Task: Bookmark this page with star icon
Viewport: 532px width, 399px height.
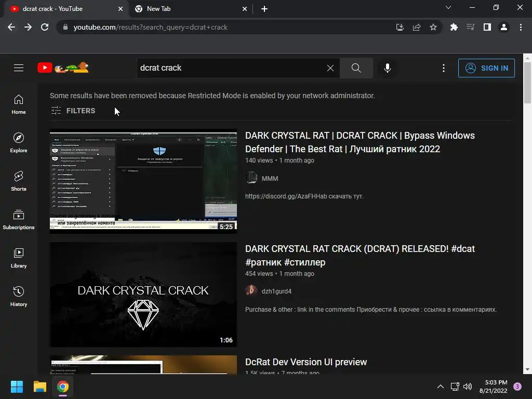Action: point(433,27)
